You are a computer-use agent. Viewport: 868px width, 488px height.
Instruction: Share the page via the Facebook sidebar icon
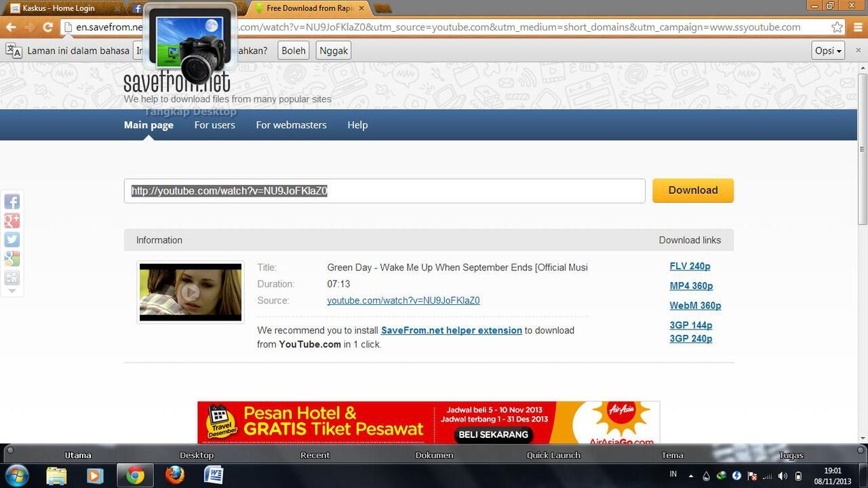12,201
